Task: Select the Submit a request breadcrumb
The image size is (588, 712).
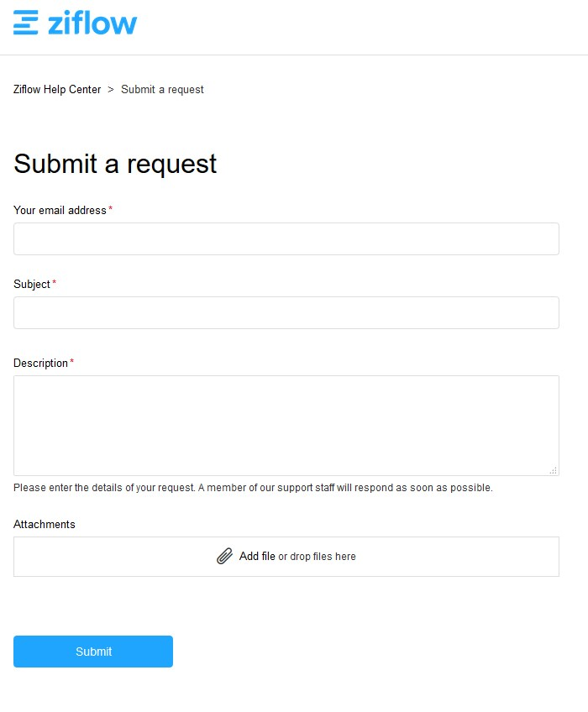Action: [162, 90]
